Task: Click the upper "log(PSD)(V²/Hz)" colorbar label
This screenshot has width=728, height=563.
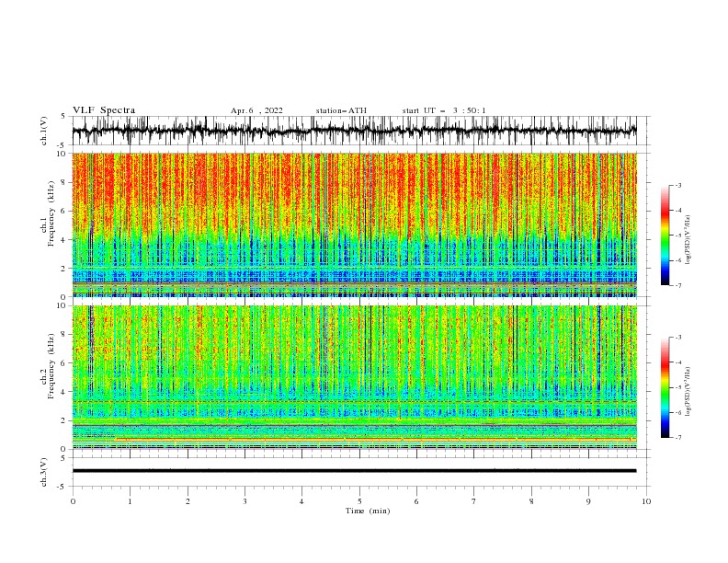Action: 688,240
